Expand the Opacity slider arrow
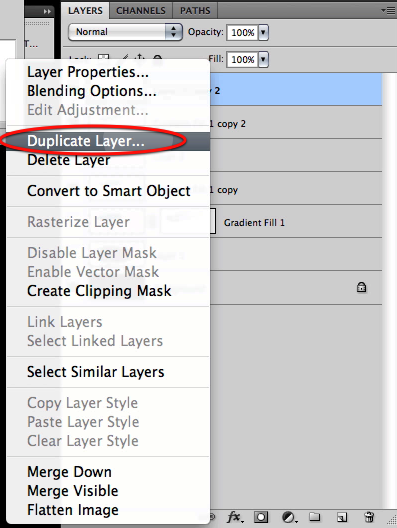 (263, 32)
